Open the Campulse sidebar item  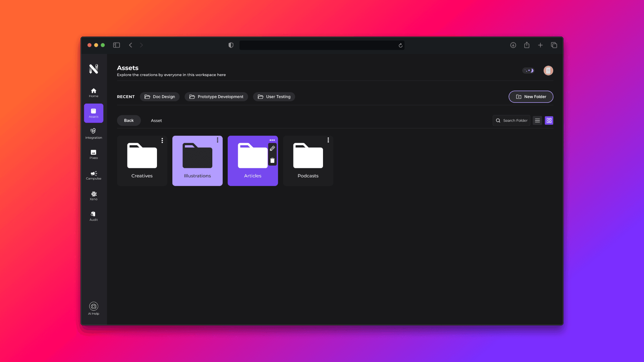tap(94, 175)
